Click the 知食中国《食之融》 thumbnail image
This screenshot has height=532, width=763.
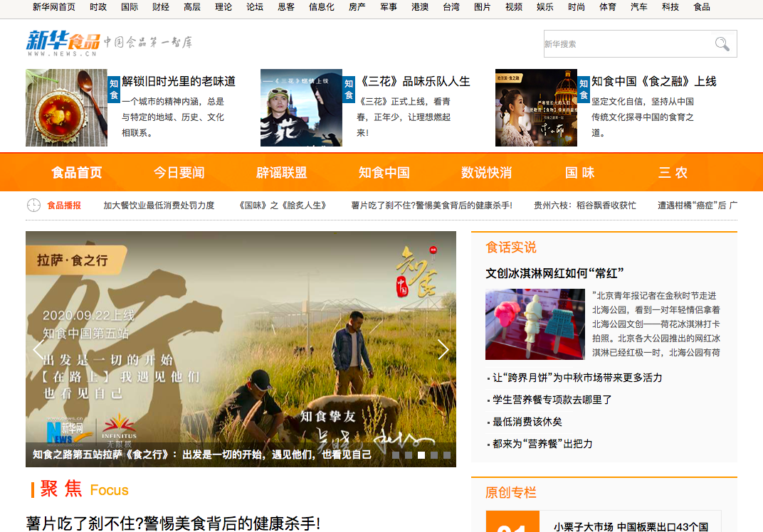coord(535,108)
